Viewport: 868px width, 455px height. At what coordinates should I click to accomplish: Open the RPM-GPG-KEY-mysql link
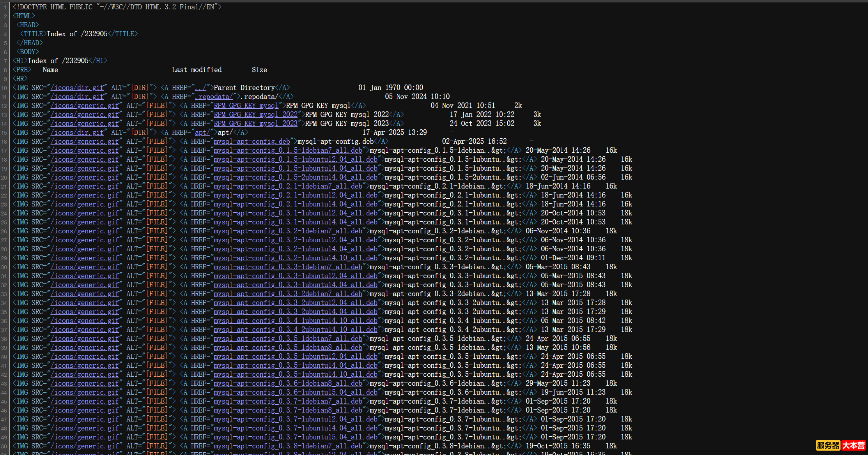pyautogui.click(x=246, y=105)
